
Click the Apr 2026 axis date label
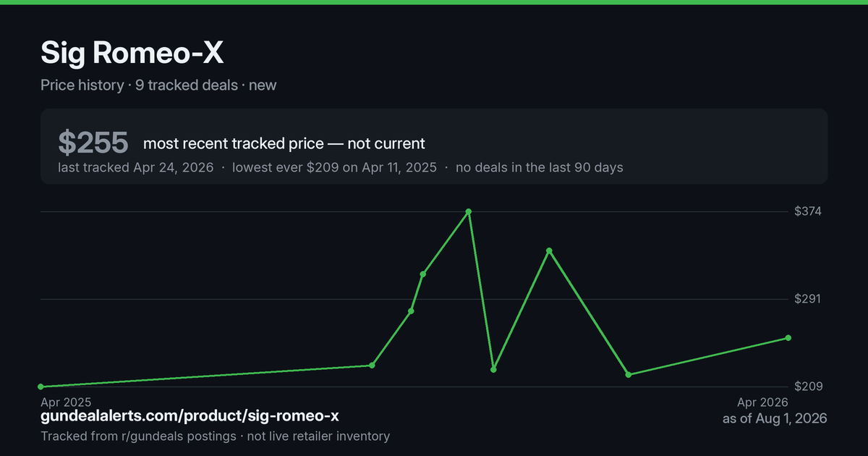[x=762, y=402]
